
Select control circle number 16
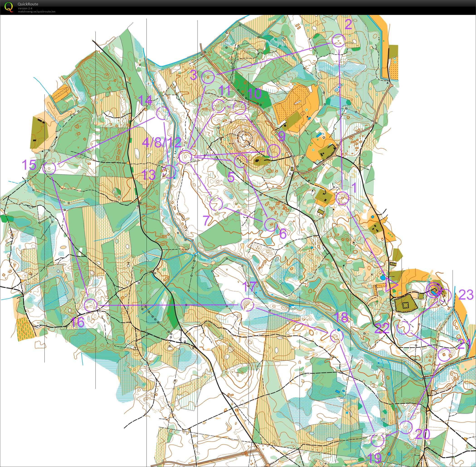(90, 305)
